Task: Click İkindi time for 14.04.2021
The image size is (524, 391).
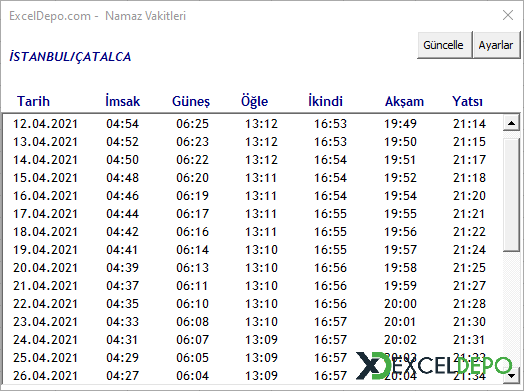Action: tap(331, 160)
